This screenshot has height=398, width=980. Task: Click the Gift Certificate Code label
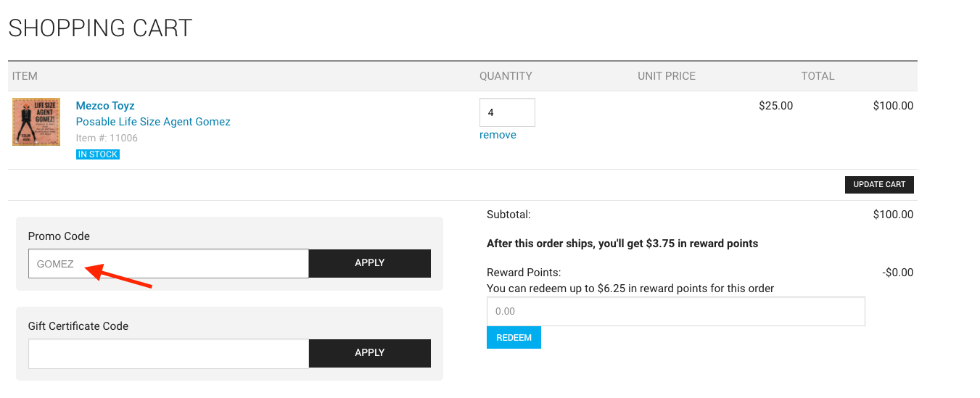pos(78,326)
